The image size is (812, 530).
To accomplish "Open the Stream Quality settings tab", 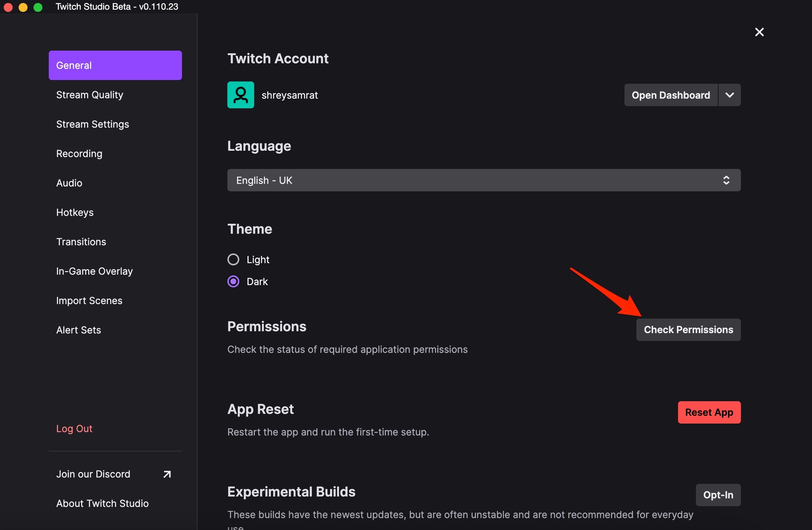I will 90,95.
